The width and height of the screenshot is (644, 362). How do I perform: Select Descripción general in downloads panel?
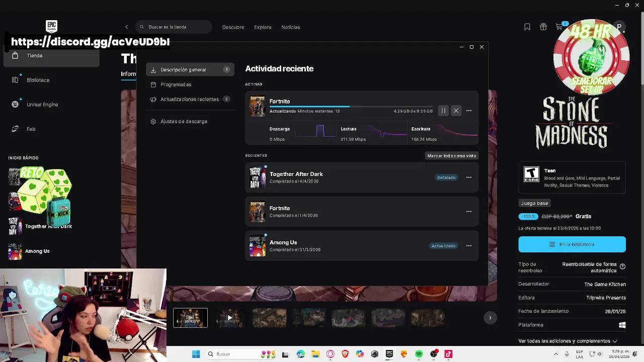click(190, 70)
